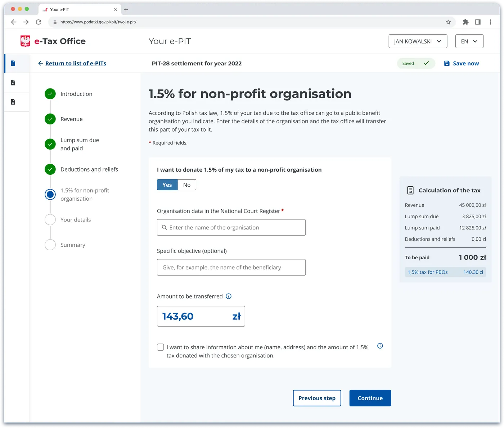Click the Lump sum due 3 825,00 zł value
The image size is (504, 428).
(474, 217)
